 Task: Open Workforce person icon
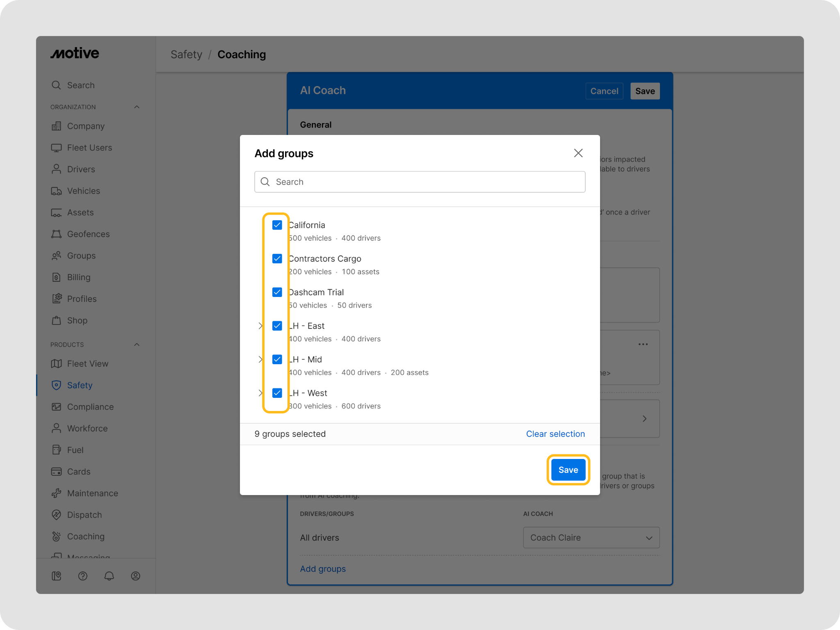pos(56,428)
